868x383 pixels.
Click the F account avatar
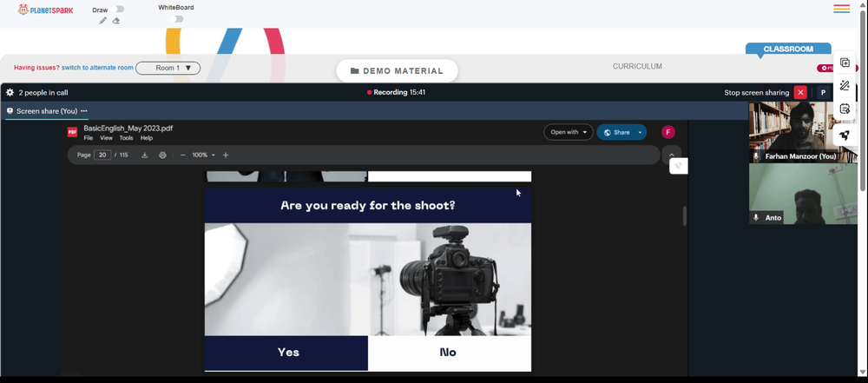click(x=668, y=132)
